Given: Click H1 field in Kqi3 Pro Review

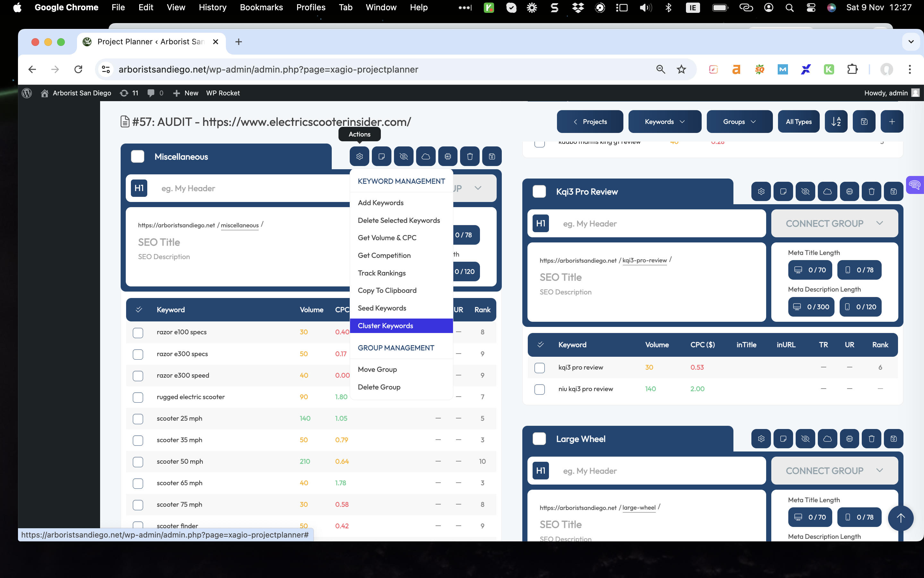Looking at the screenshot, I should point(646,223).
